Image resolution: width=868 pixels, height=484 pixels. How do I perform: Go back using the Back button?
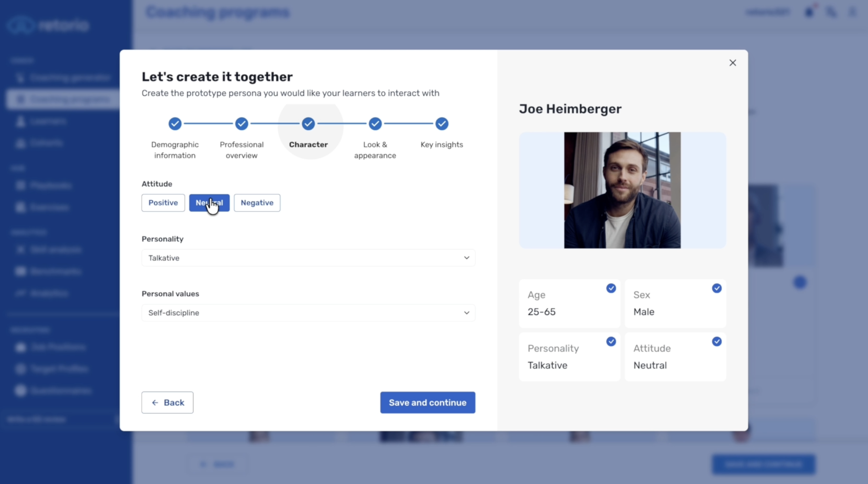click(x=167, y=403)
